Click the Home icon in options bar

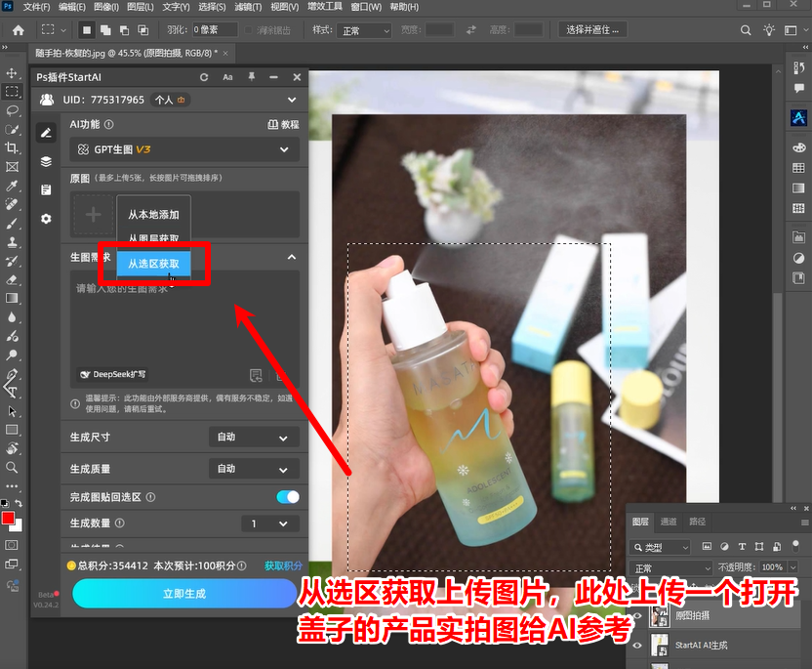[x=19, y=30]
